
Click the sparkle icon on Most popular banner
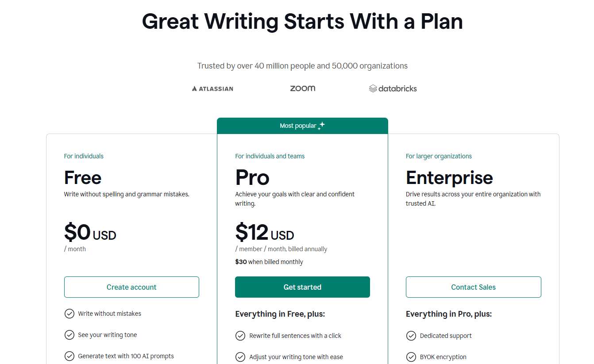click(x=322, y=125)
